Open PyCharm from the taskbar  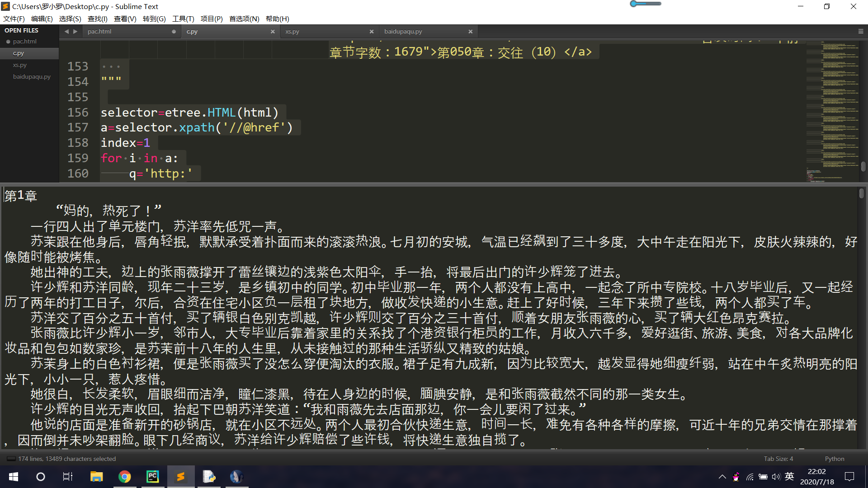152,477
